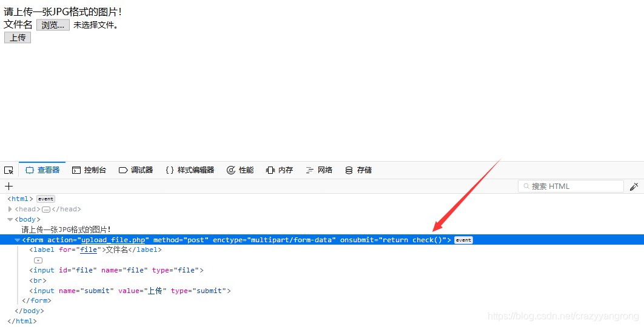Expand the collapsed head element
This screenshot has height=327, width=644.
[10, 210]
